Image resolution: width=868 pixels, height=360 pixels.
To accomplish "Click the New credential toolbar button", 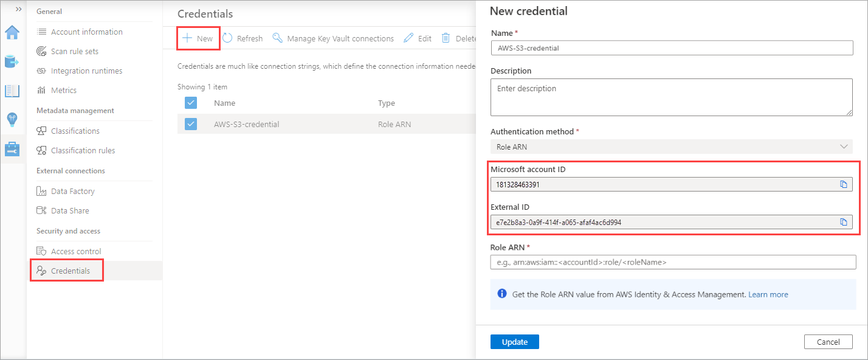I will (x=198, y=38).
